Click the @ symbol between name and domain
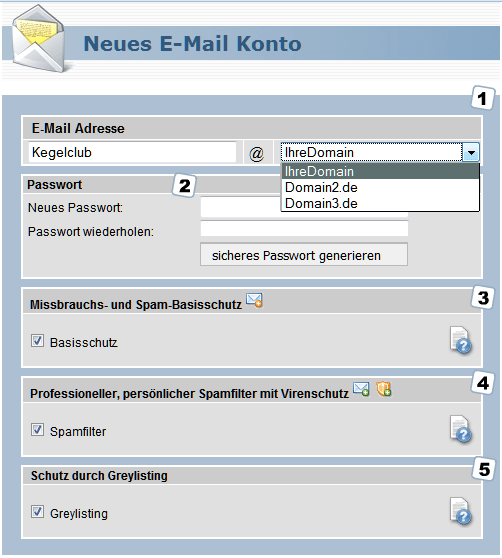 [x=256, y=153]
